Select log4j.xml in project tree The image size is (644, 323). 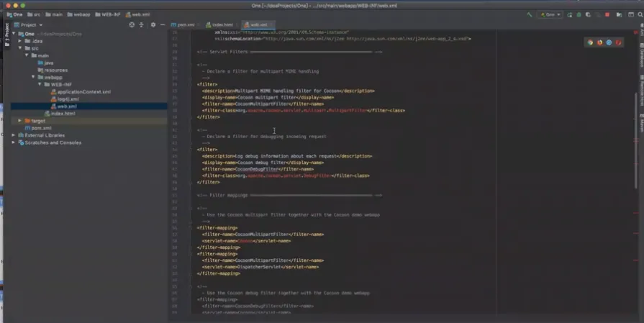pos(65,99)
